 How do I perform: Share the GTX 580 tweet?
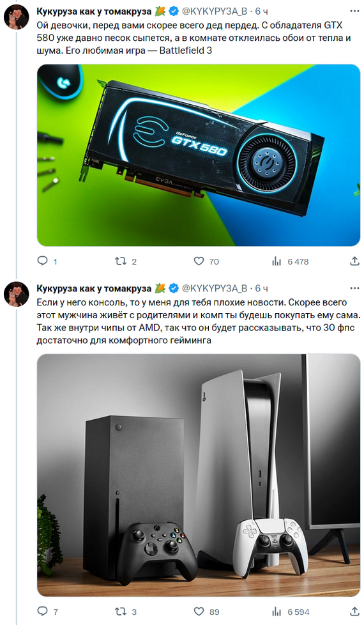[354, 261]
